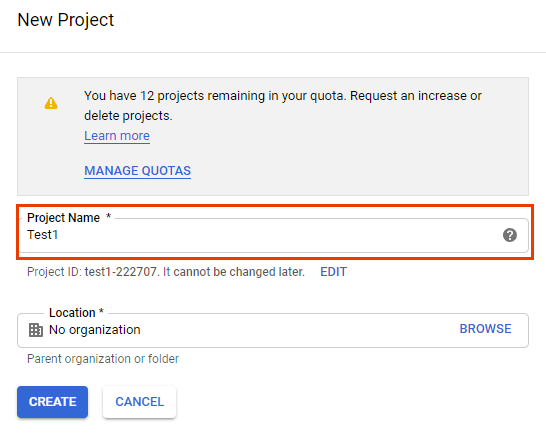546x433 pixels.
Task: Click the CANCEL button
Action: 139,402
